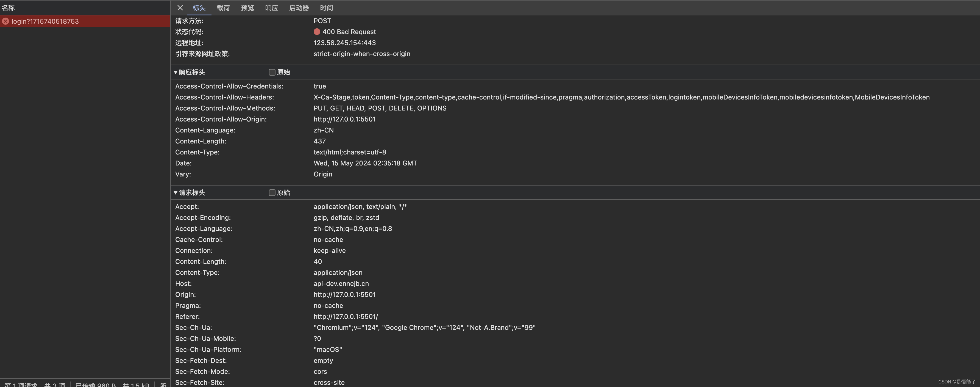Viewport: 980px width, 387px height.
Task: Click Access-Control-Allow-Origin value http://127.0.0.1:5501
Action: pyautogui.click(x=345, y=119)
